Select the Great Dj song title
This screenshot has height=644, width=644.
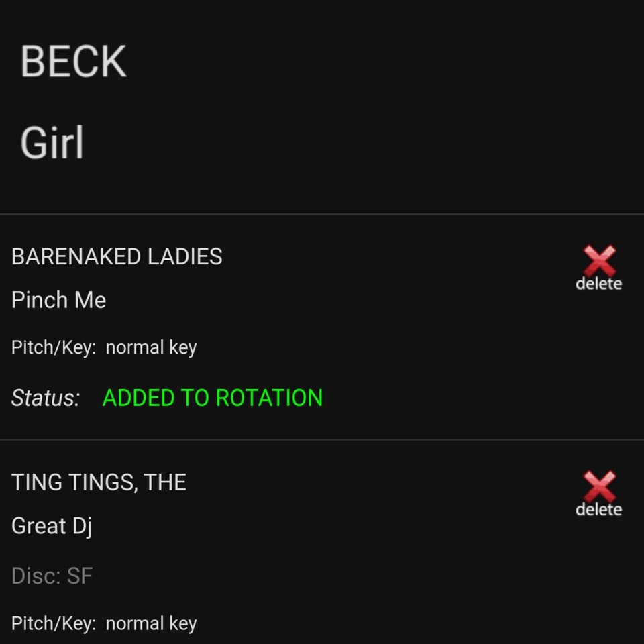coord(52,526)
